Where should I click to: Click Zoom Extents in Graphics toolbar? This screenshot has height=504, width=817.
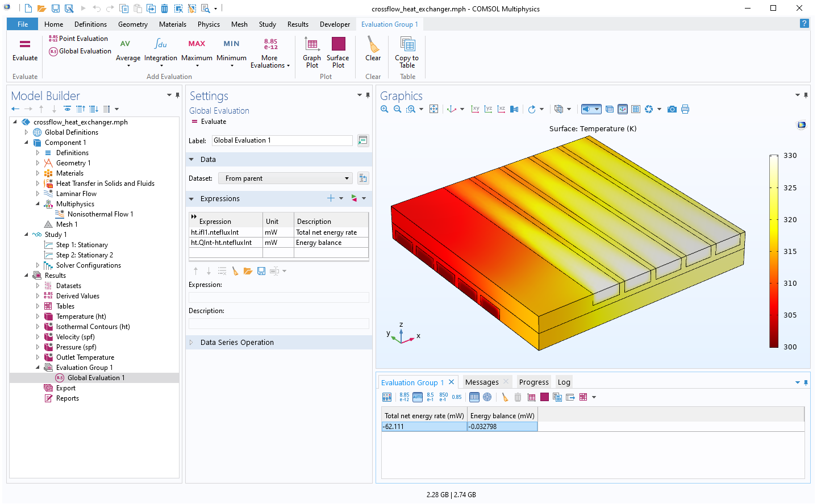coord(434,109)
